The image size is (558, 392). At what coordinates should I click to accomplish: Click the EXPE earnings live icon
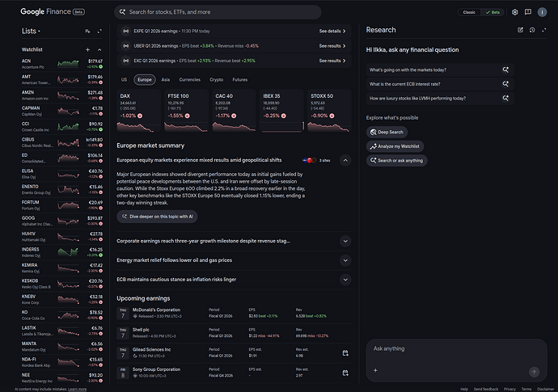pyautogui.click(x=126, y=32)
